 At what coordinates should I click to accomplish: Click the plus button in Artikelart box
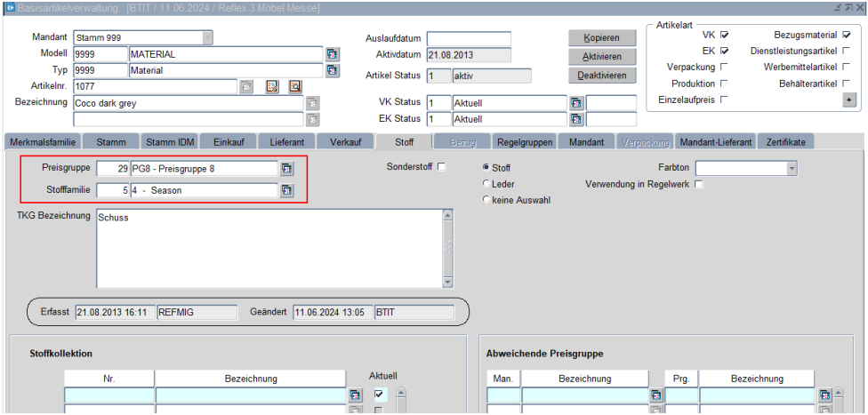click(848, 100)
